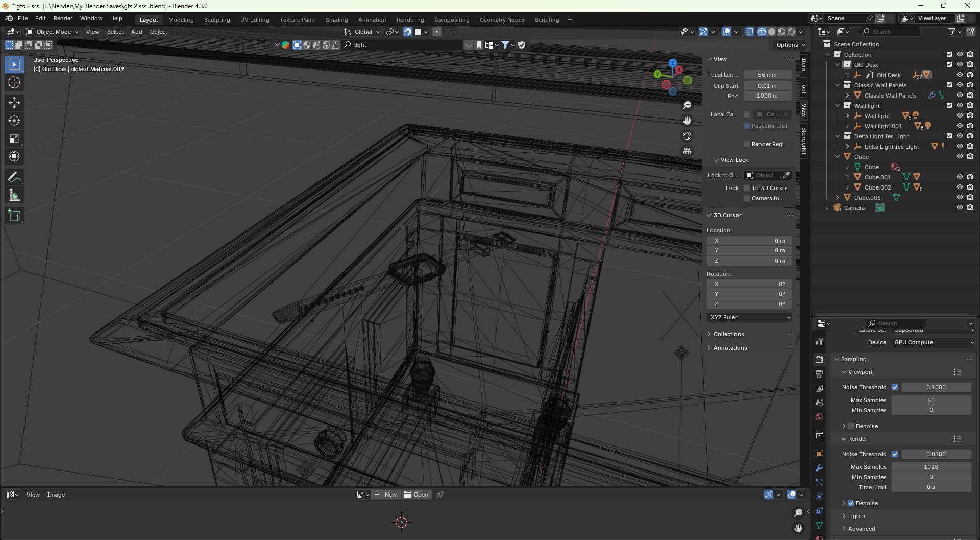
Task: Open the GPU Compute device dropdown
Action: pyautogui.click(x=934, y=342)
